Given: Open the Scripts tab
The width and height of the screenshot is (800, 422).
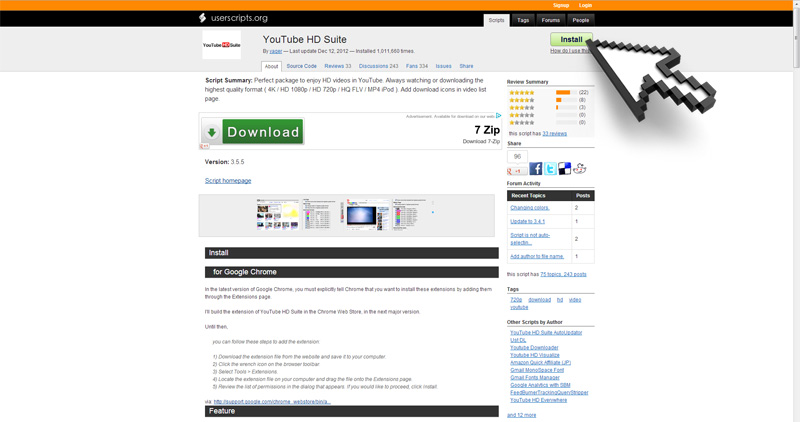Looking at the screenshot, I should point(496,20).
